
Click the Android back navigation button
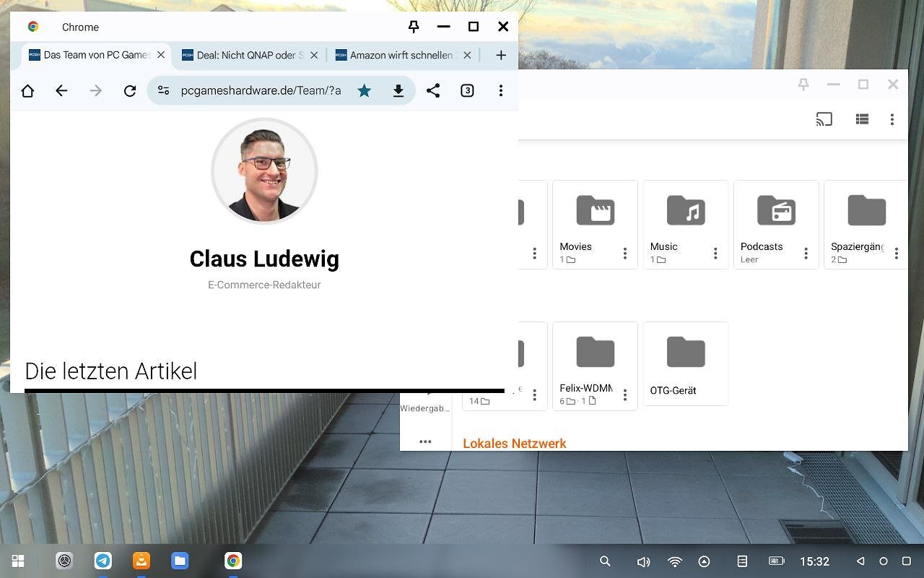tap(860, 561)
